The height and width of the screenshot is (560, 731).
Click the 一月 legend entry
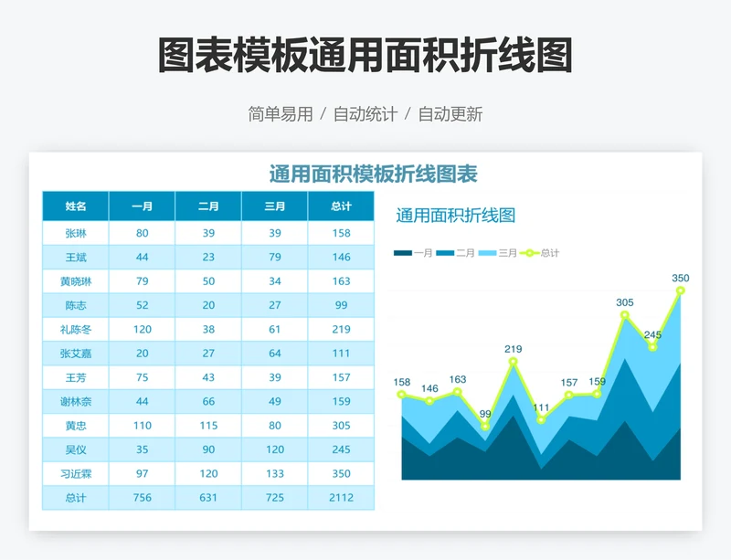coord(413,253)
